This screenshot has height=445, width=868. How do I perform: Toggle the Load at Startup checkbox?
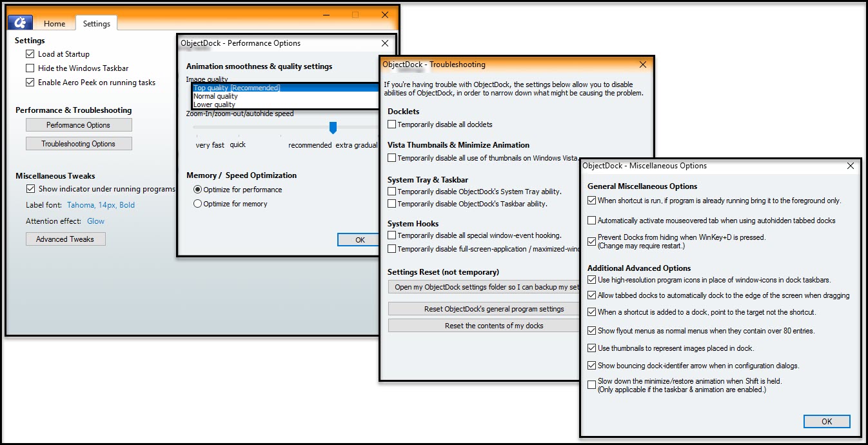pyautogui.click(x=30, y=54)
